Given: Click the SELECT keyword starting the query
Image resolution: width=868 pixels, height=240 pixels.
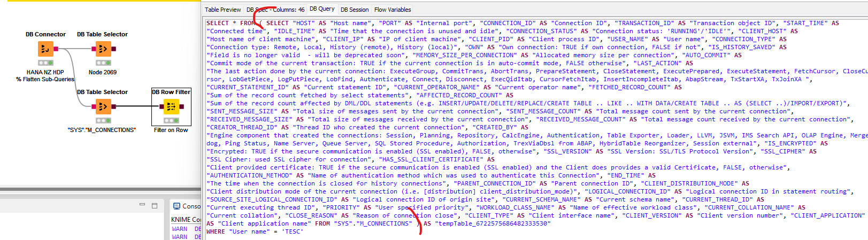Looking at the screenshot, I should tap(218, 23).
